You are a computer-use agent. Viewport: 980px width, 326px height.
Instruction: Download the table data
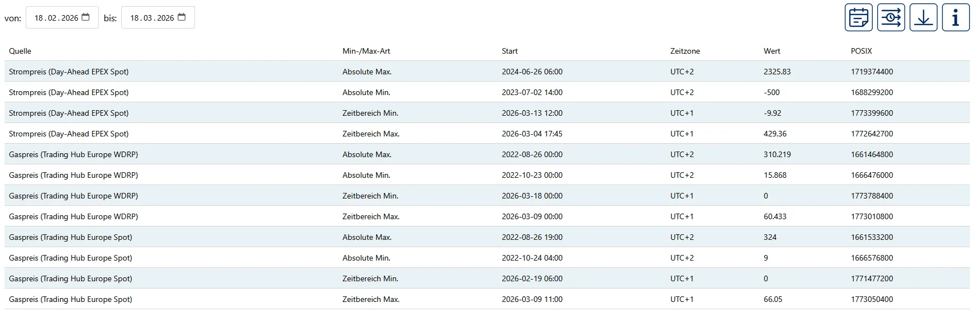click(x=923, y=17)
